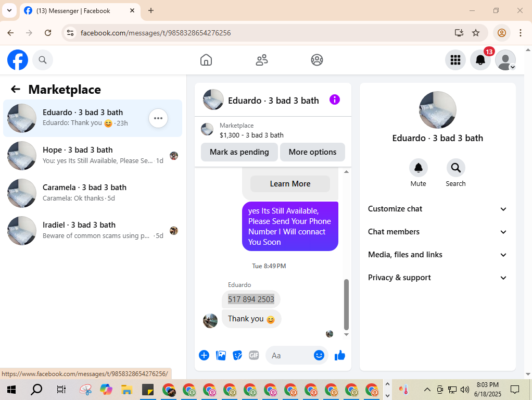This screenshot has width=532, height=400.
Task: Switch to the Messenger | Facebook tab
Action: 73,11
